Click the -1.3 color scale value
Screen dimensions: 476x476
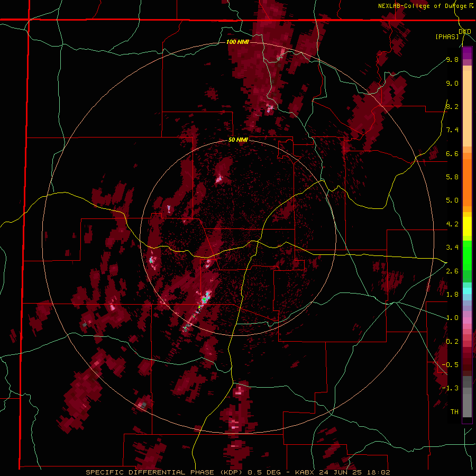(450, 388)
